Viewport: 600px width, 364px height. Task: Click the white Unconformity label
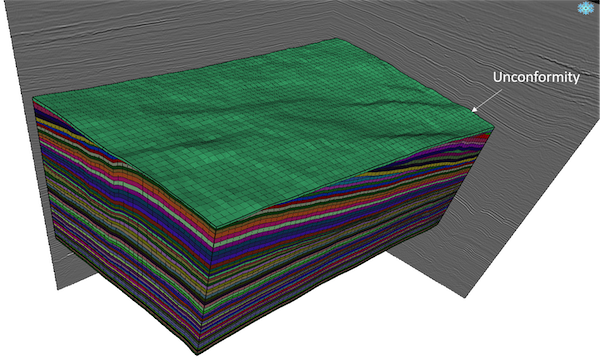click(x=536, y=77)
